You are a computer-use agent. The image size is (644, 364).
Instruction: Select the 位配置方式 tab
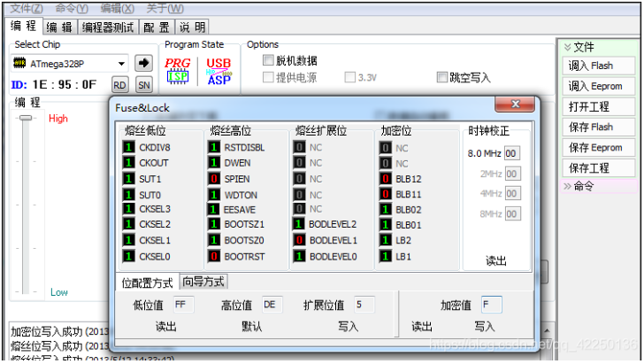148,283
